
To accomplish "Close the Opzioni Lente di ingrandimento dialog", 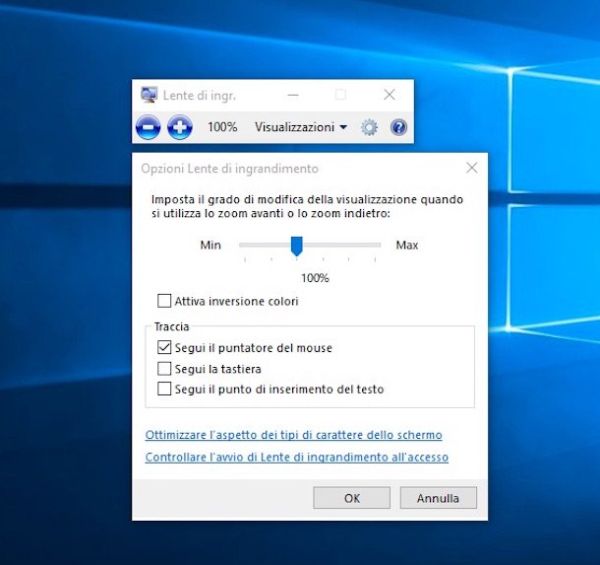I will (x=472, y=168).
